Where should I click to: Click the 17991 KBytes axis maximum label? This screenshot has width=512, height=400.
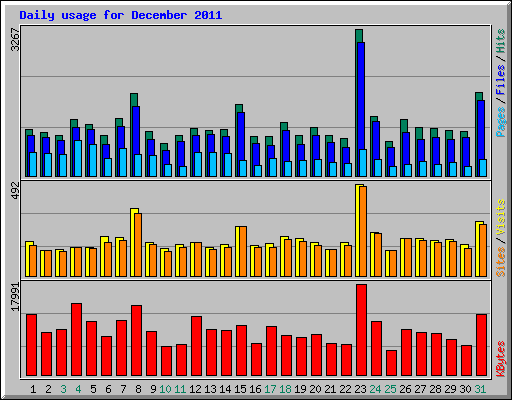tap(15, 297)
